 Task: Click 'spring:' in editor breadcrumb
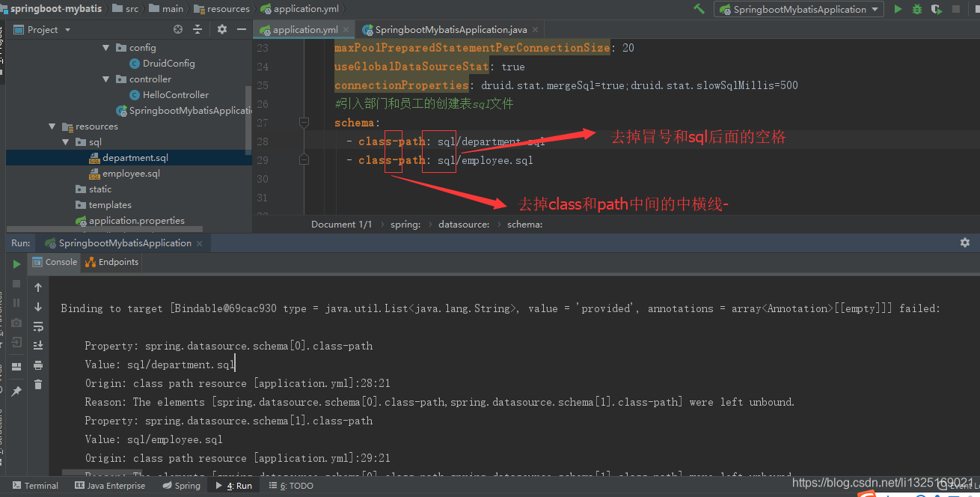[405, 224]
